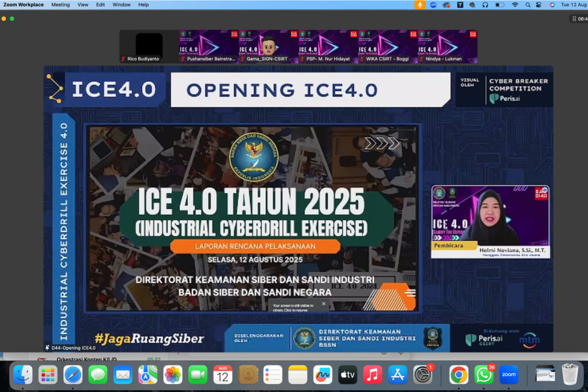The image size is (588, 392).
Task: Open the View menu
Action: (83, 5)
